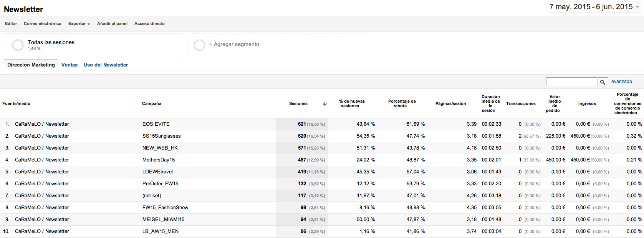This screenshot has width=644, height=238.
Task: Click the FW15_FashionShow campaign
Action: [166, 208]
